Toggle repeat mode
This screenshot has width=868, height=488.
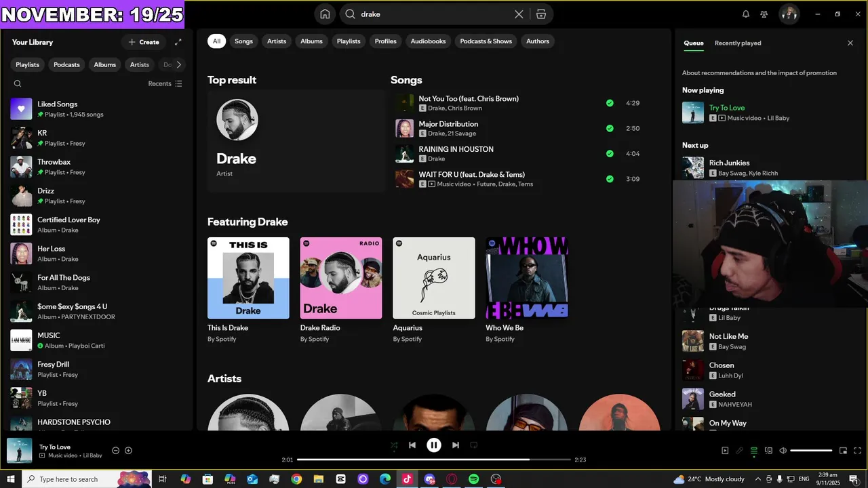[x=474, y=445]
